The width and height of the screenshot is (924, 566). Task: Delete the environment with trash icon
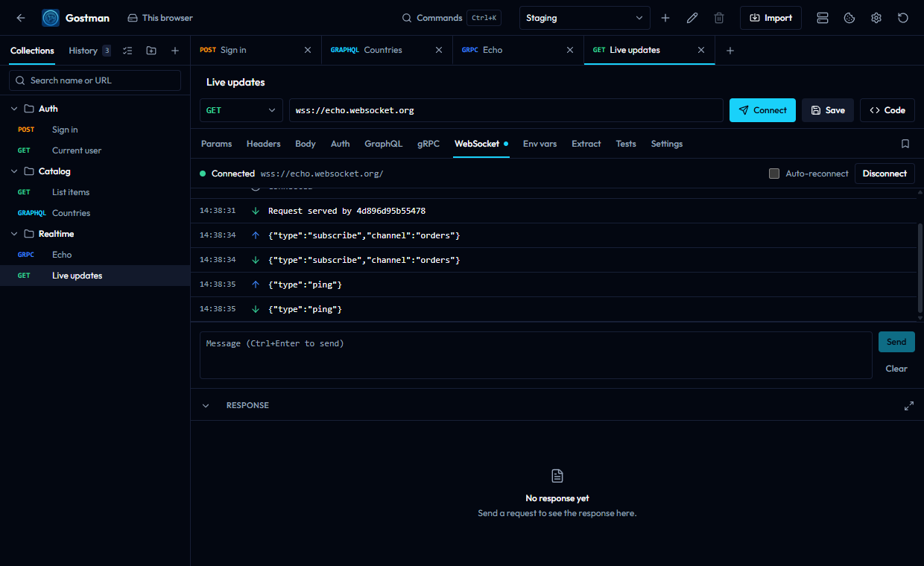719,18
